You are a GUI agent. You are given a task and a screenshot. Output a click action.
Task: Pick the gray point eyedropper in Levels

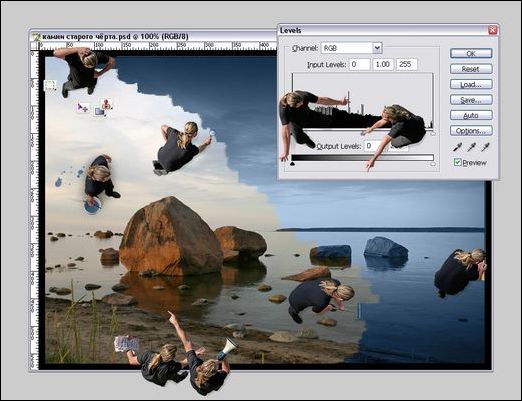pyautogui.click(x=471, y=147)
